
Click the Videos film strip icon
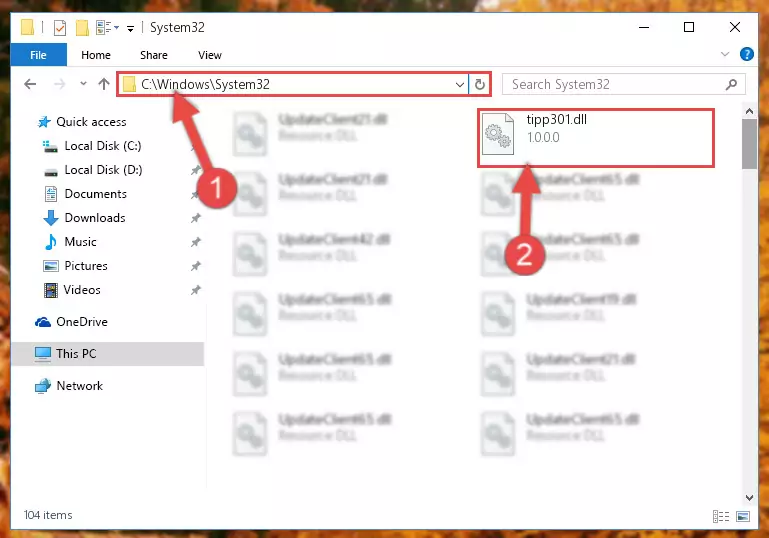[51, 290]
